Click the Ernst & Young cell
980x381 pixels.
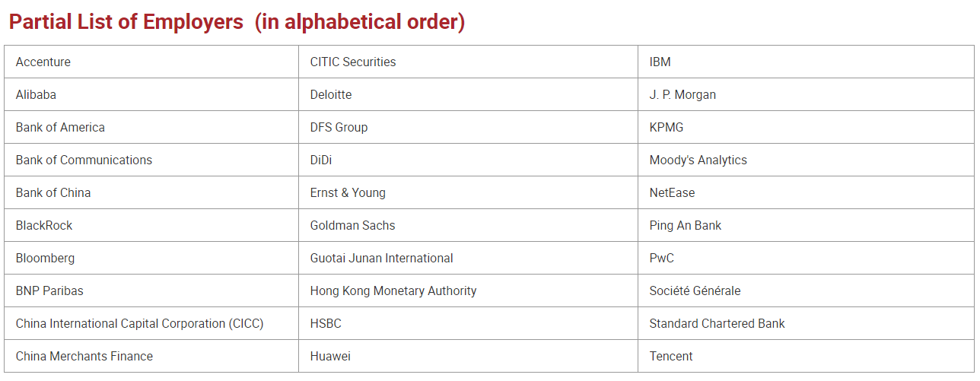(x=348, y=193)
